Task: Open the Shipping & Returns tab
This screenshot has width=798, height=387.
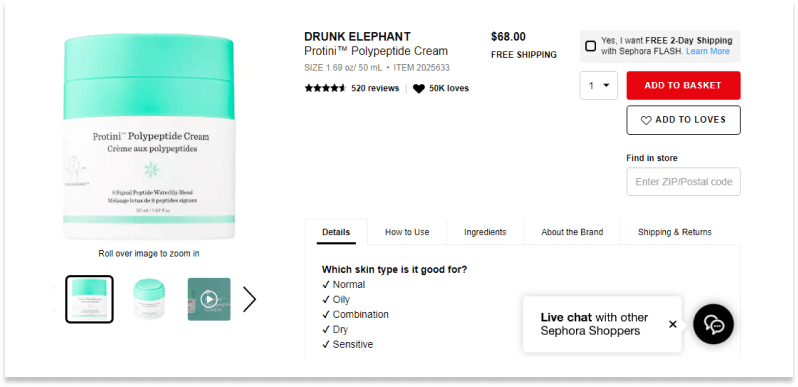Action: [x=675, y=232]
